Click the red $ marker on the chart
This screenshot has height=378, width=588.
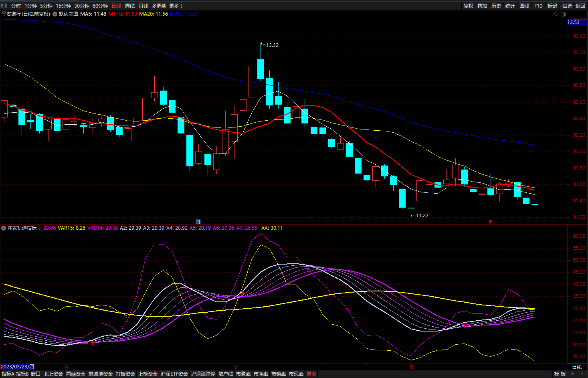point(490,222)
